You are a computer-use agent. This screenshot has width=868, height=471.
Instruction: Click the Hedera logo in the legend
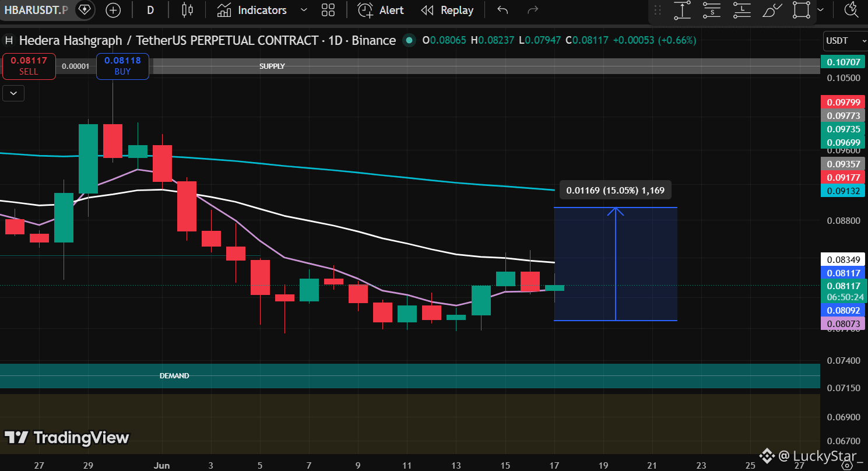[x=9, y=40]
